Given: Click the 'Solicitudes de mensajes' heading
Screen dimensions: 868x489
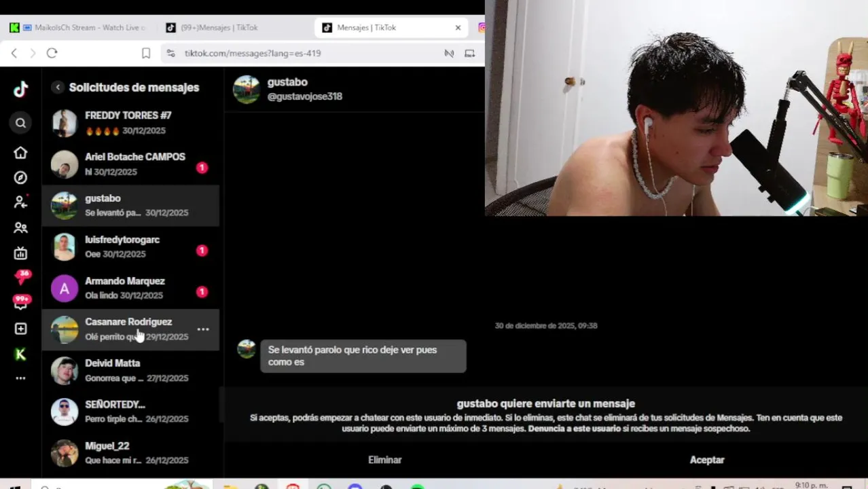Looking at the screenshot, I should pos(134,88).
